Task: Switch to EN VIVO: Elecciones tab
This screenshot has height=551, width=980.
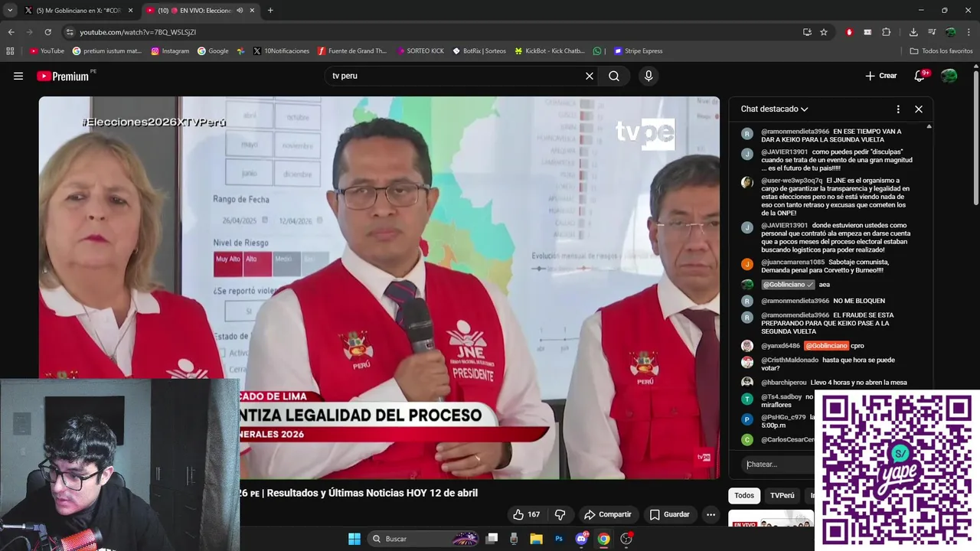Action: point(201,11)
